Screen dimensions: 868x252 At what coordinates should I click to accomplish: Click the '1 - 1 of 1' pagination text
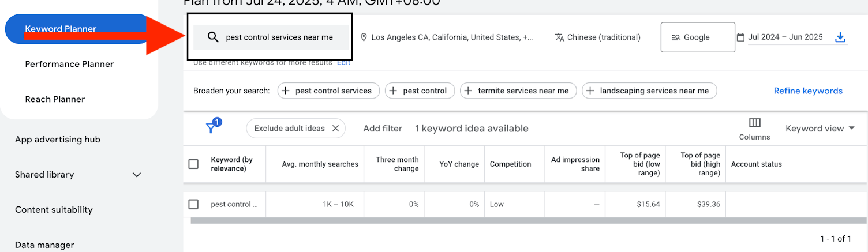click(x=835, y=239)
